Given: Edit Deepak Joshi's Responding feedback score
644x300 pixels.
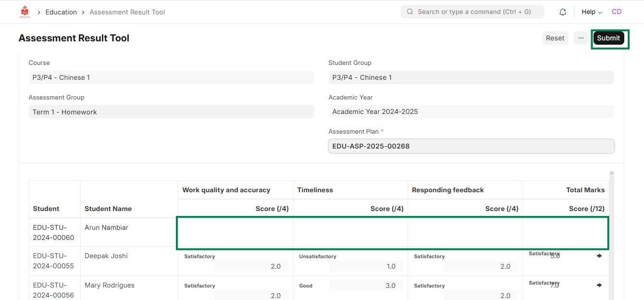Looking at the screenshot, I should pyautogui.click(x=481, y=266).
